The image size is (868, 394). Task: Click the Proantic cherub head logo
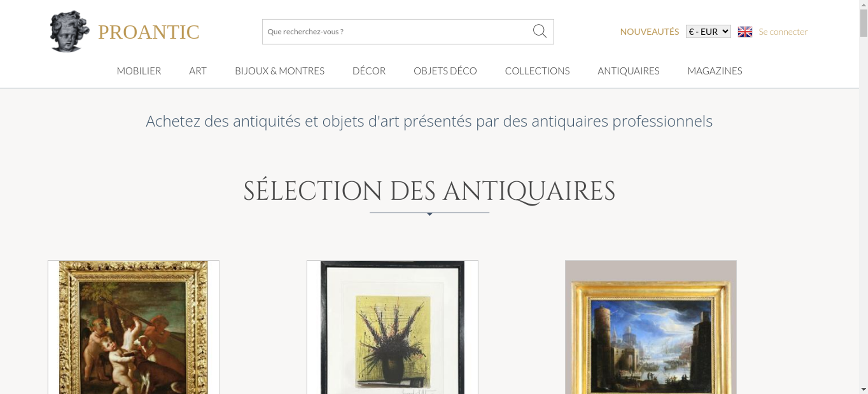pyautogui.click(x=69, y=31)
